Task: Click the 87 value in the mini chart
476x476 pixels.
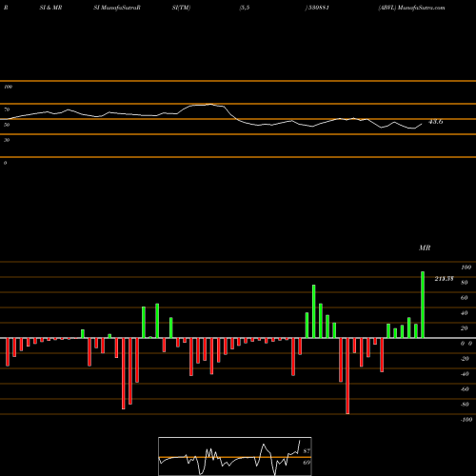Action: [x=307, y=451]
